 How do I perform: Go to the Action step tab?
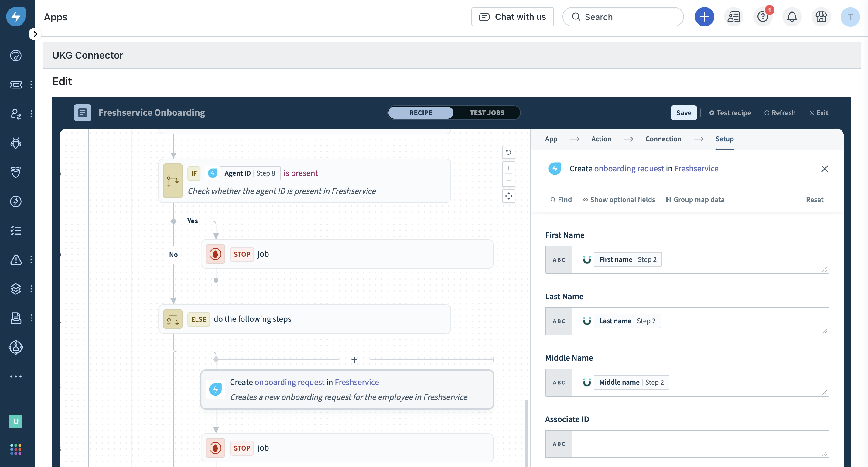(601, 139)
